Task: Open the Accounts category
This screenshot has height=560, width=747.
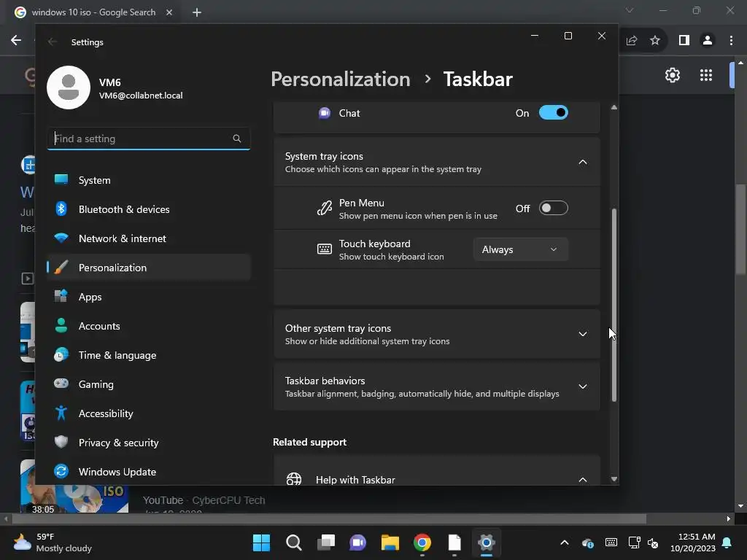Action: pyautogui.click(x=149, y=326)
